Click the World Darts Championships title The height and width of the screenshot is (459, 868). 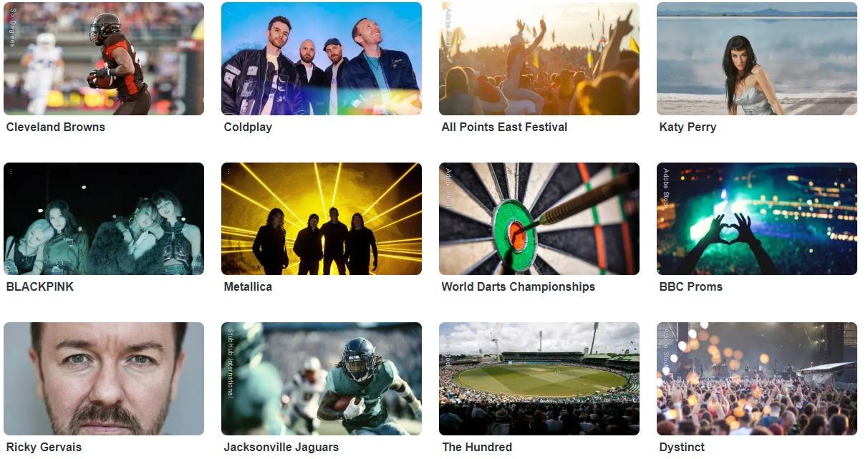click(x=519, y=286)
